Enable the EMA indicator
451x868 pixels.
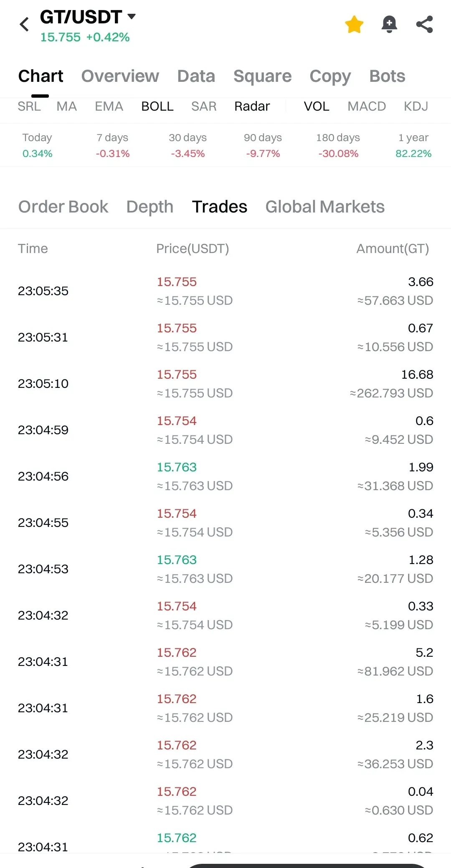tap(109, 106)
